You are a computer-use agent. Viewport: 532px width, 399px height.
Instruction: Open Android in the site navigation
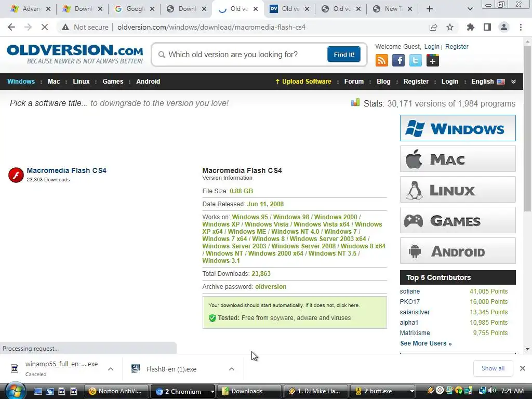pyautogui.click(x=148, y=82)
